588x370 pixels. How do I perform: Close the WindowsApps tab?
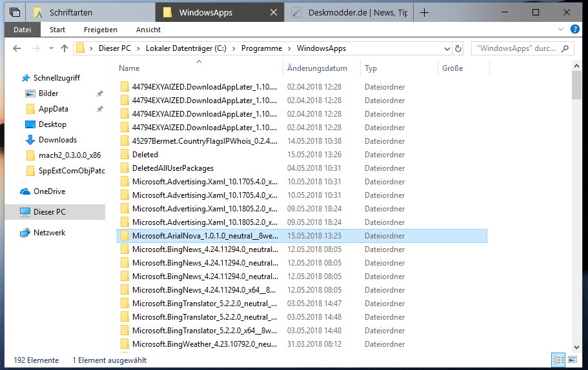click(x=274, y=12)
